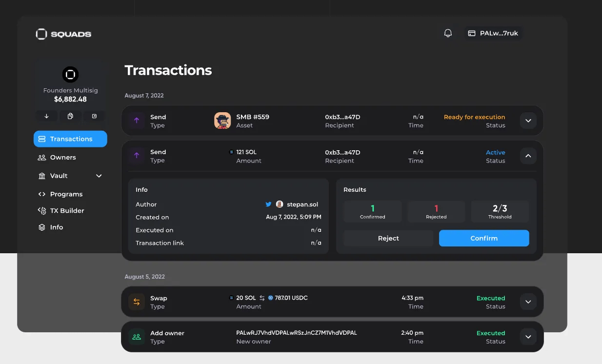Viewport: 602px width, 364px height.
Task: Click the SMB #559 avatar thumbnail
Action: coord(222,121)
